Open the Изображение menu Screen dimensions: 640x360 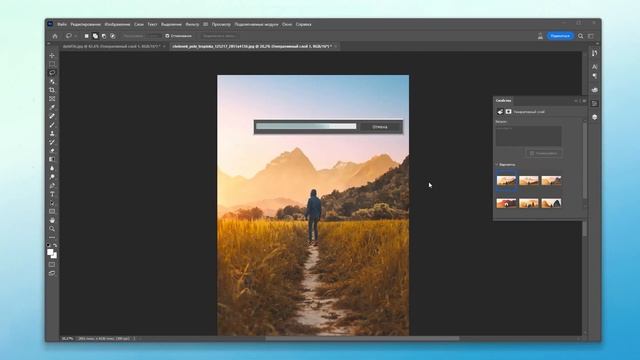[x=117, y=24]
